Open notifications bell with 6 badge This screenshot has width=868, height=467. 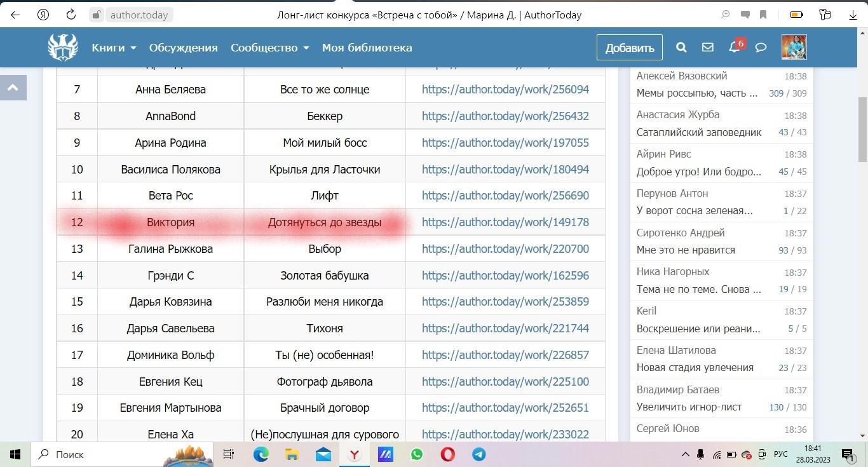(x=734, y=47)
